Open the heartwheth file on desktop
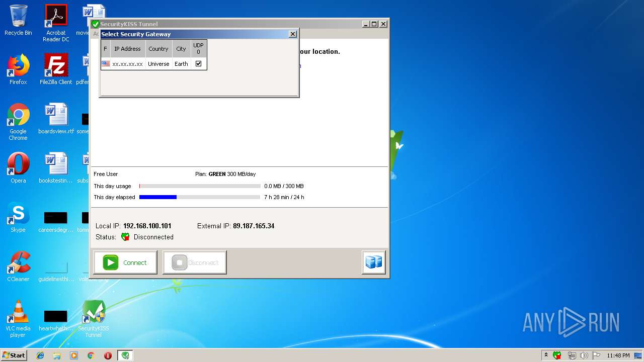 [56, 320]
